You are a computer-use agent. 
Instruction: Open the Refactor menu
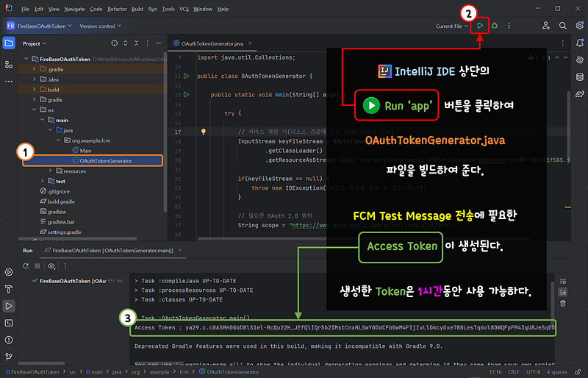pyautogui.click(x=117, y=9)
